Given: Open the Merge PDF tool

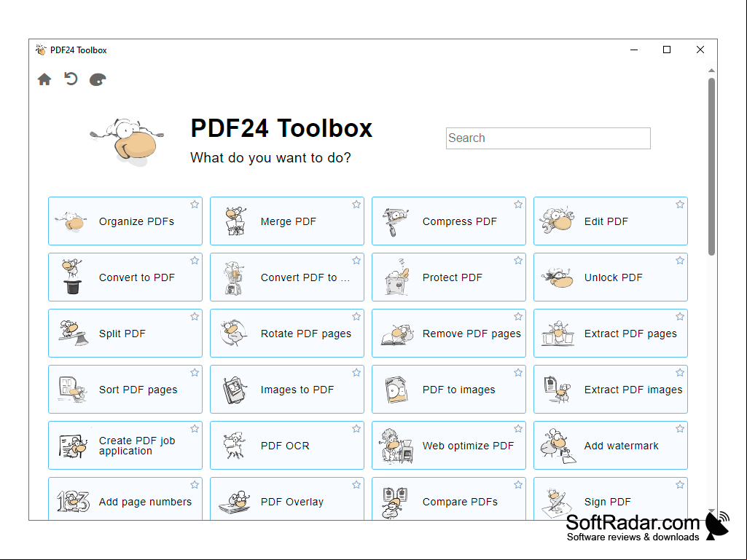Looking at the screenshot, I should [287, 221].
